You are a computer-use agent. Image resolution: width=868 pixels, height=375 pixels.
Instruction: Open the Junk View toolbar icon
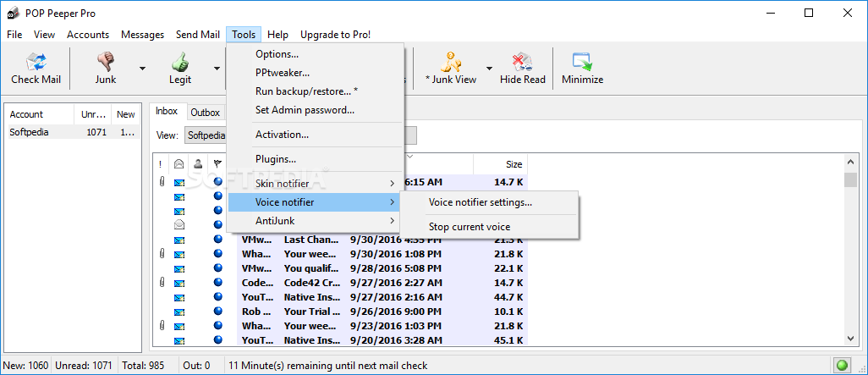pyautogui.click(x=450, y=62)
